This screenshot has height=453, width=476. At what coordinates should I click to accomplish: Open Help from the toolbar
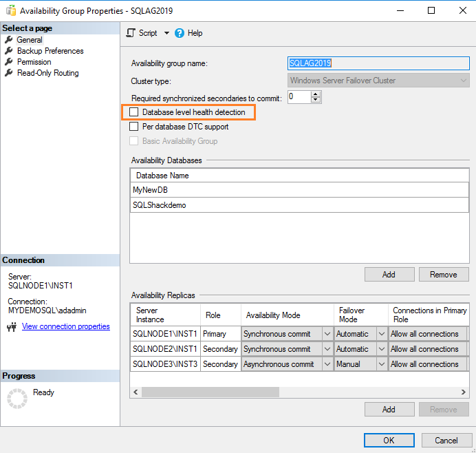(x=195, y=33)
